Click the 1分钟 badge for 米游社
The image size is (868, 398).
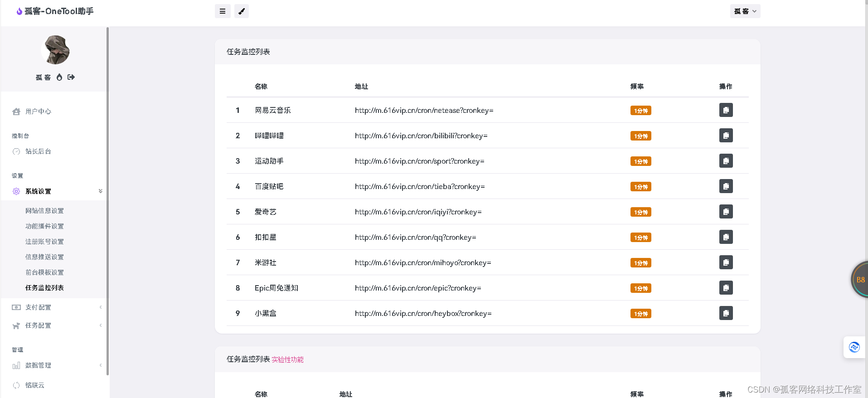click(640, 263)
